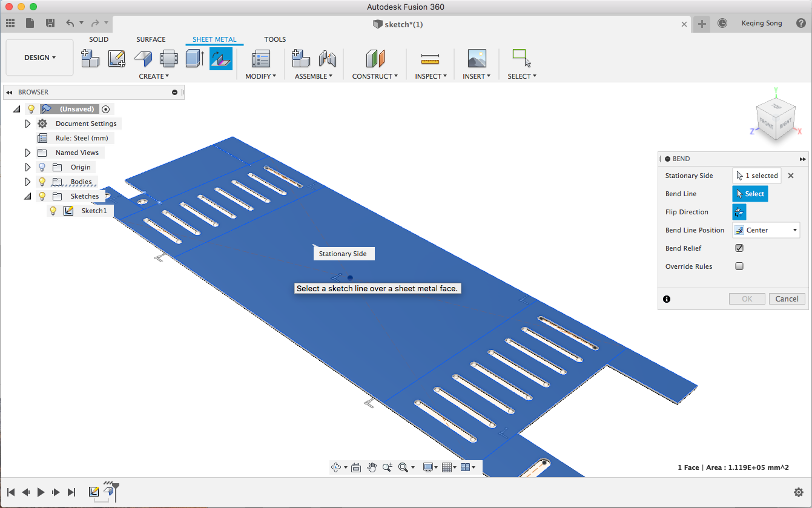Select the Pan hand tool
812x508 pixels.
(x=372, y=467)
